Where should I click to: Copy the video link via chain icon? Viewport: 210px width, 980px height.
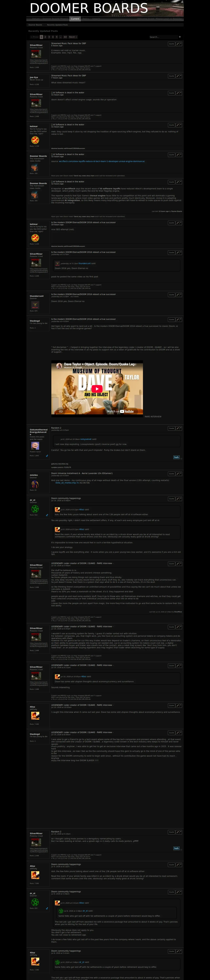point(61,411)
